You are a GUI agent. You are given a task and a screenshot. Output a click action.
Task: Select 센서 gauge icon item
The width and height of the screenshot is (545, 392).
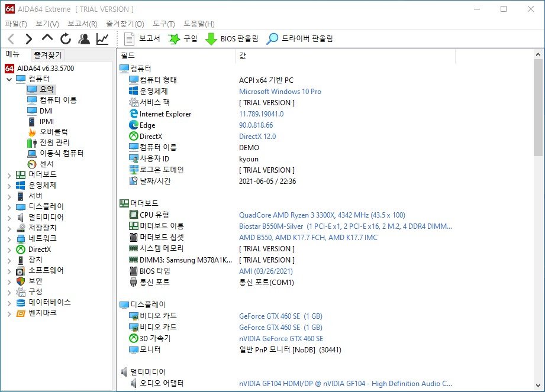point(32,164)
